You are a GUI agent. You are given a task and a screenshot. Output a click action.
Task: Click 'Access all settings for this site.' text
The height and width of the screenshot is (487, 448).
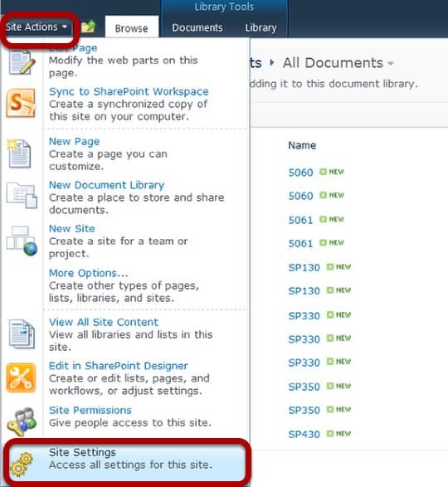click(x=130, y=465)
